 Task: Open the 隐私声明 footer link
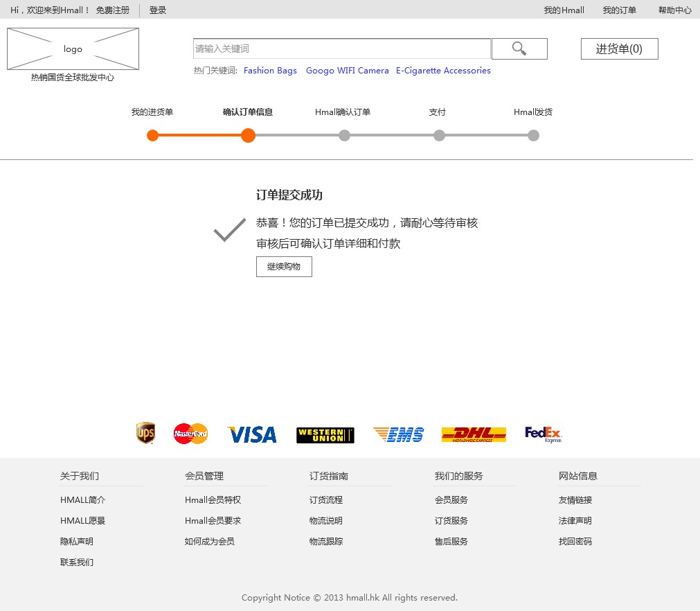pyautogui.click(x=76, y=542)
